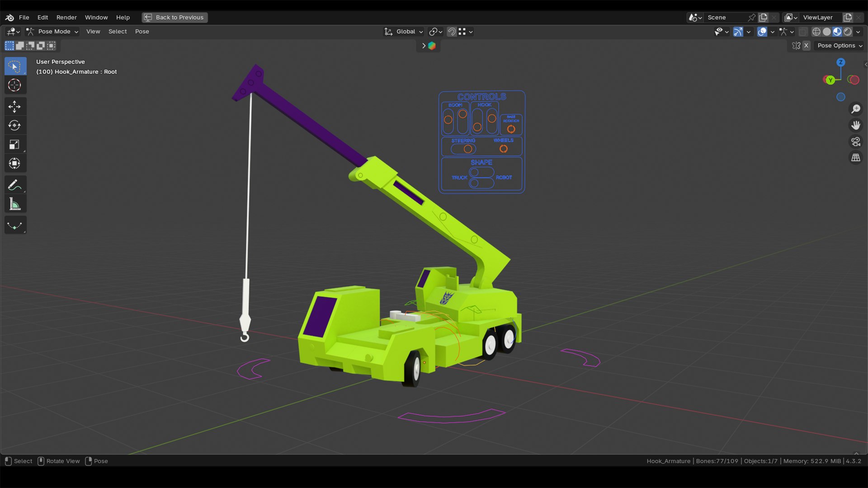This screenshot has width=868, height=488.
Task: Expand the collapsed header panel chevron
Action: click(424, 46)
